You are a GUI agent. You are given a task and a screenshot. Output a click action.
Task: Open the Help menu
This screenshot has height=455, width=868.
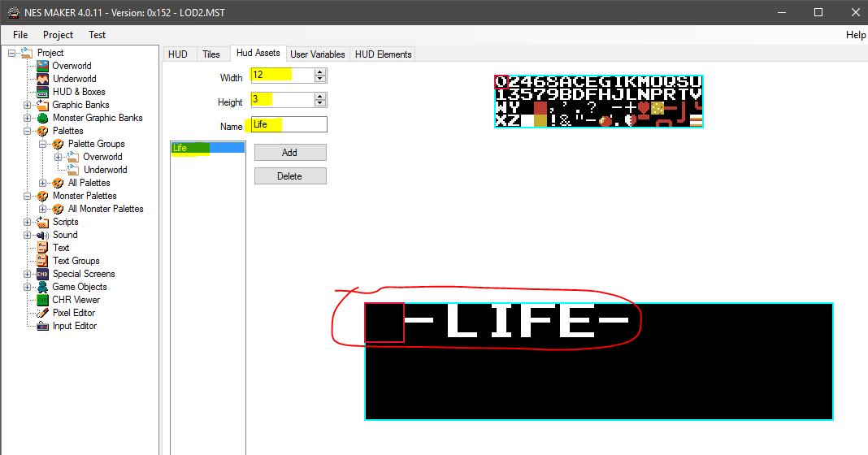coord(855,34)
